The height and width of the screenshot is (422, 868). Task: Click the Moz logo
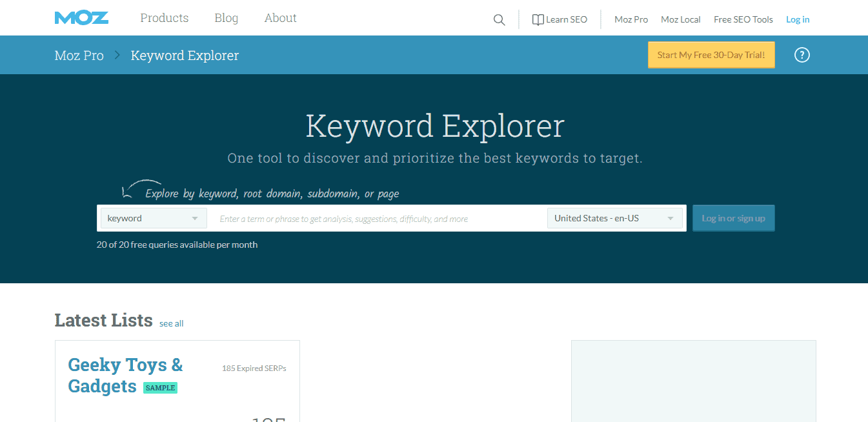pos(81,17)
